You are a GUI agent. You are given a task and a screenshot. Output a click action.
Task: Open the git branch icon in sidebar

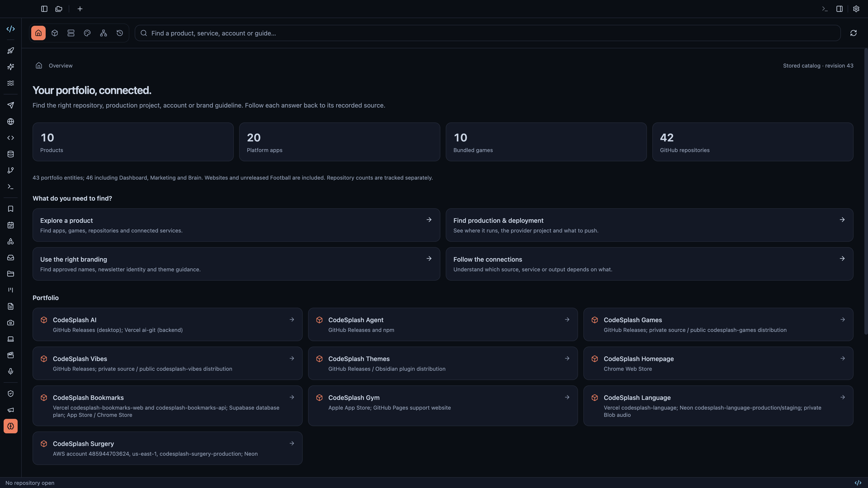click(x=10, y=170)
